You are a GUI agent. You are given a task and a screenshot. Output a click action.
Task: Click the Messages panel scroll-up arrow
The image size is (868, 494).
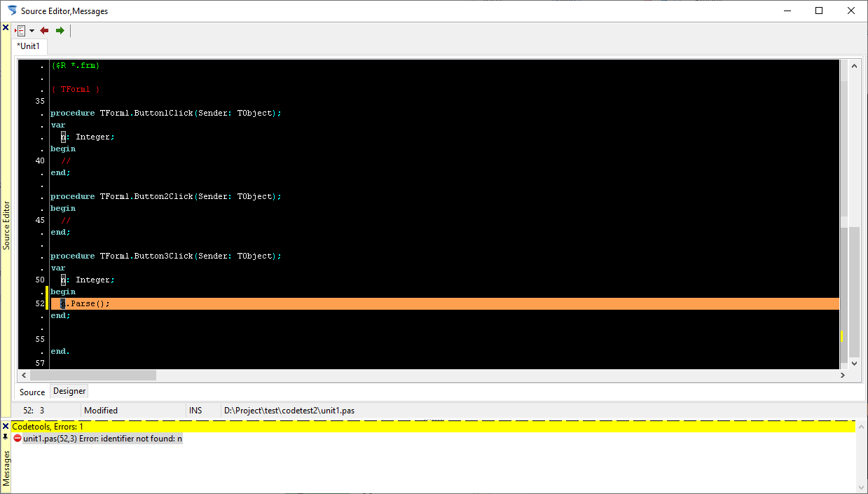(x=861, y=427)
